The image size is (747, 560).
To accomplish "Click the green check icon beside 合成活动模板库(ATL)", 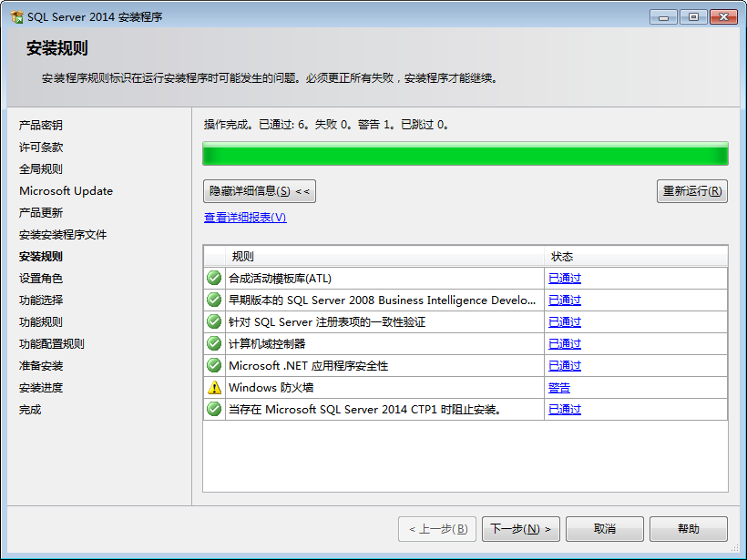I will tap(213, 278).
